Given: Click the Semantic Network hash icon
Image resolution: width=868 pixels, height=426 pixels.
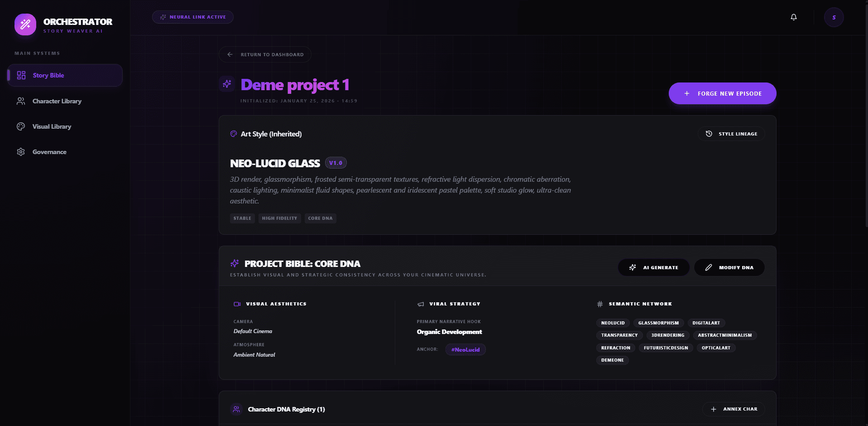Looking at the screenshot, I should (x=600, y=304).
